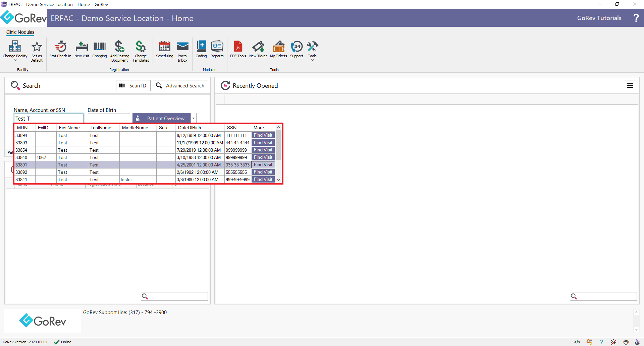Start a Stat Check In
Screen dimensions: 644x346
point(60,49)
